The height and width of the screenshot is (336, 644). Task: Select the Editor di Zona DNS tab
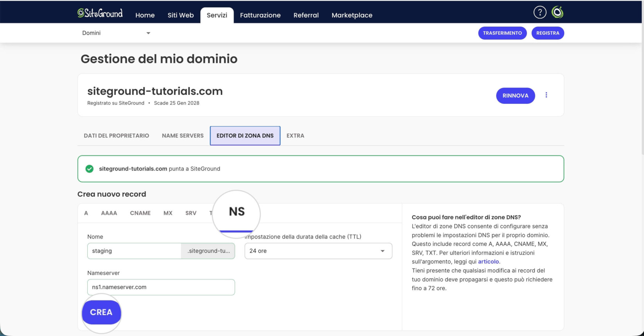click(x=245, y=136)
